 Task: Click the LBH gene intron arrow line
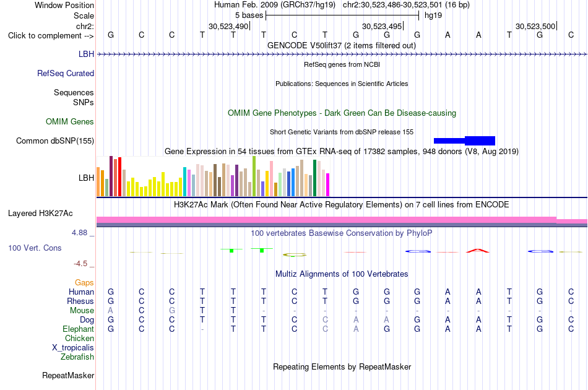pyautogui.click(x=342, y=54)
